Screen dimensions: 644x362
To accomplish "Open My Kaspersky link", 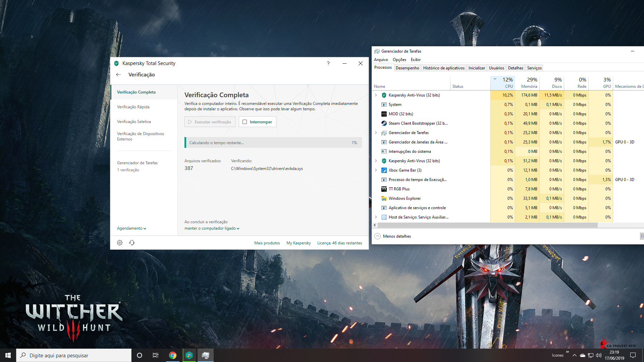I will click(x=299, y=243).
